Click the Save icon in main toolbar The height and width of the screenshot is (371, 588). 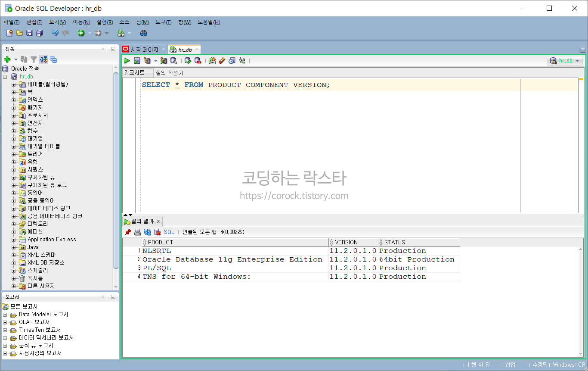pos(29,33)
